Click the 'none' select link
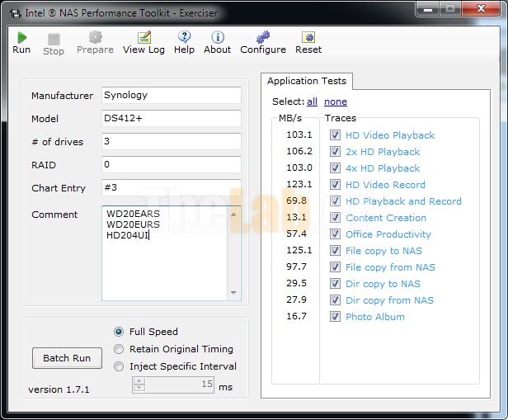508x420 pixels. (x=336, y=101)
